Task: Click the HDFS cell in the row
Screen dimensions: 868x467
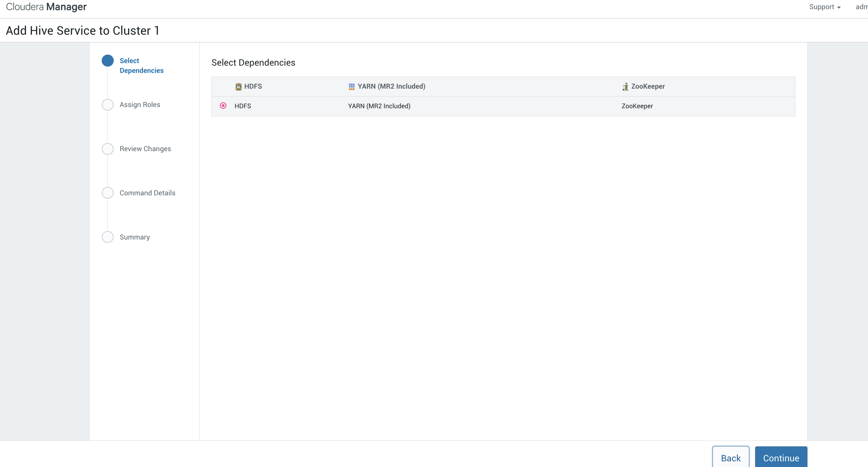Action: (x=243, y=106)
